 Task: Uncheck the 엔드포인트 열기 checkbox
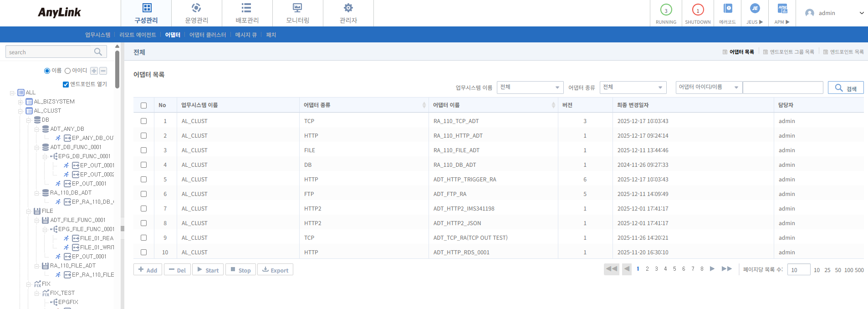coord(66,84)
